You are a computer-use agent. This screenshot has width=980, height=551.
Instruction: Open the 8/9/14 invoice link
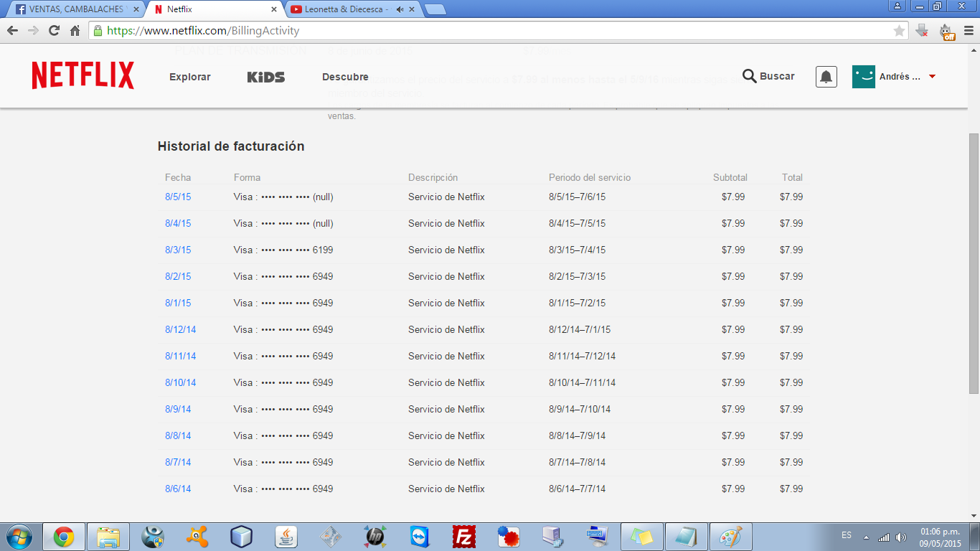click(178, 409)
